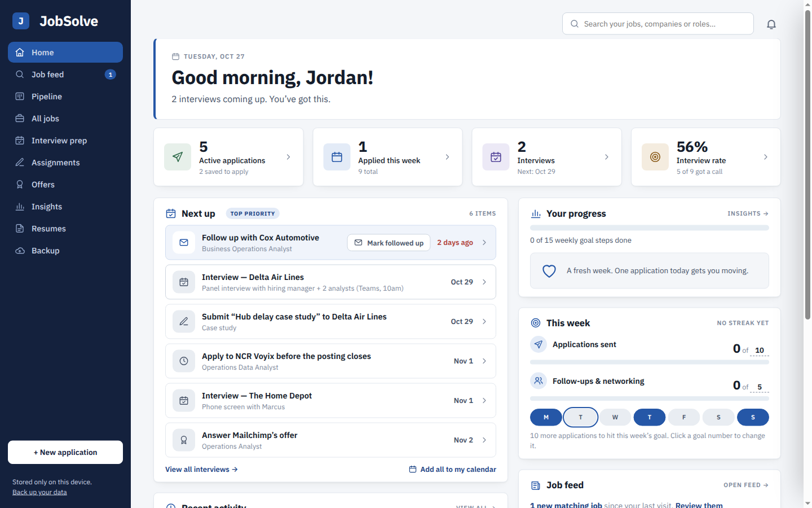Click Add all to my calendar
Image resolution: width=812 pixels, height=508 pixels.
click(x=452, y=469)
